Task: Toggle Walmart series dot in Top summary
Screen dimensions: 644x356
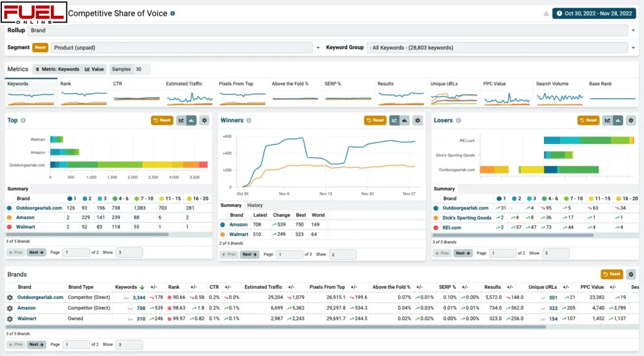Action: (x=9, y=227)
